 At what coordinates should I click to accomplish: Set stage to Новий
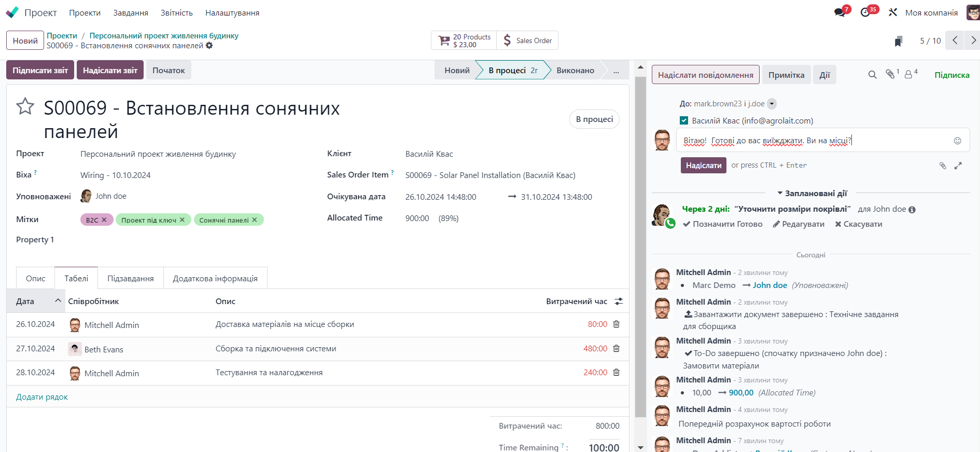point(457,71)
